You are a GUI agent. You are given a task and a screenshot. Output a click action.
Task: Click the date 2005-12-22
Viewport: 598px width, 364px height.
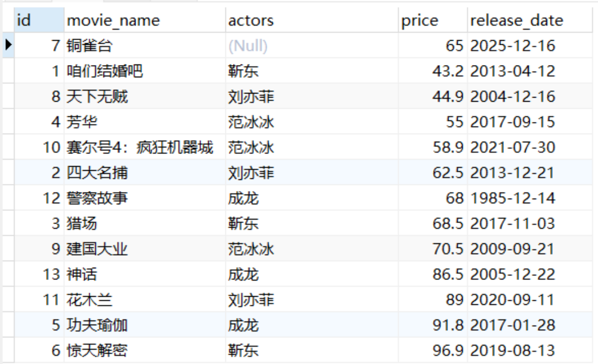[x=513, y=274]
